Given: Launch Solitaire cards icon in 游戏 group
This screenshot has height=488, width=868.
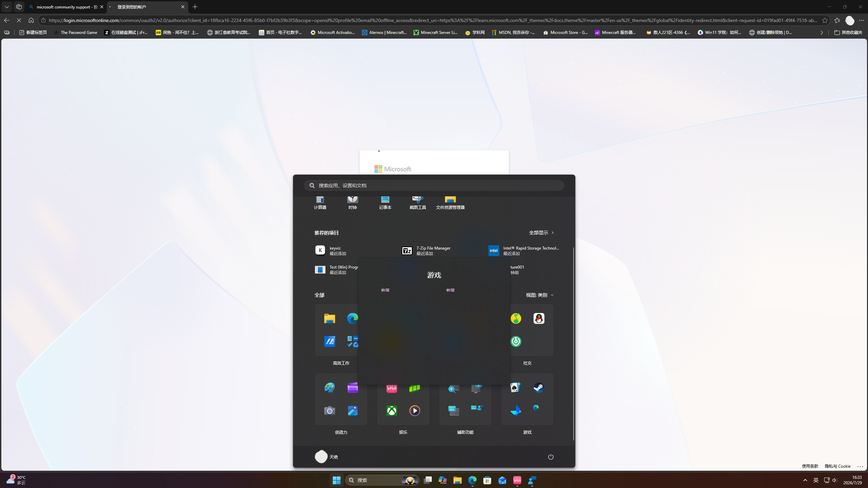Looking at the screenshot, I should [x=516, y=388].
